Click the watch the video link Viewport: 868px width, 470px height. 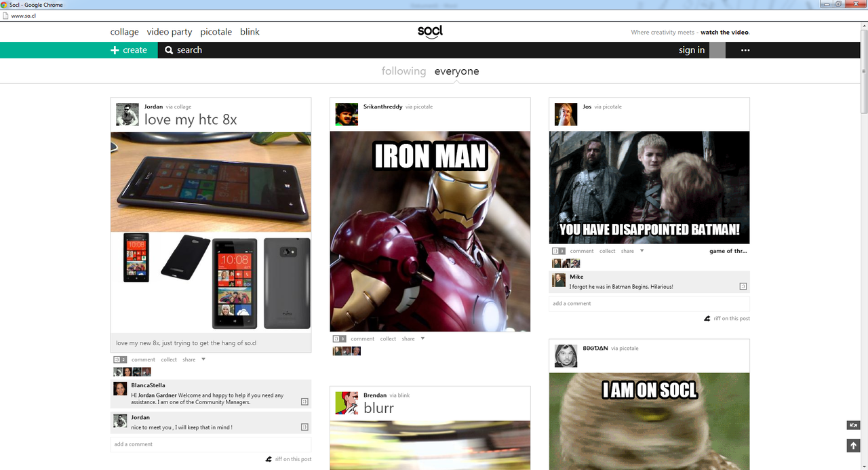[725, 32]
